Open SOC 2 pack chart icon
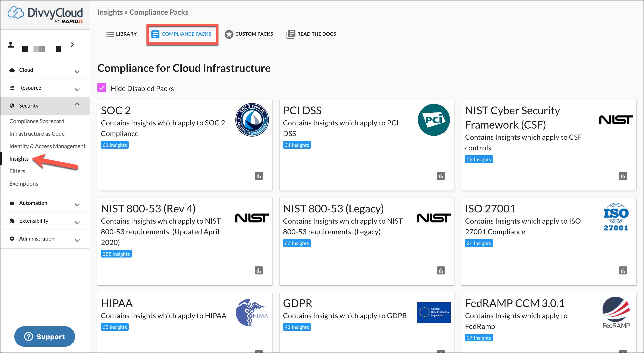Image resolution: width=644 pixels, height=353 pixels. pyautogui.click(x=259, y=176)
